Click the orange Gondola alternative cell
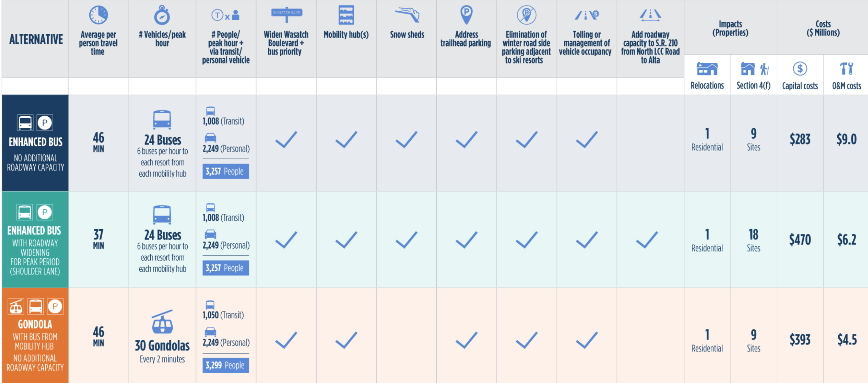The image size is (868, 383). click(x=35, y=335)
